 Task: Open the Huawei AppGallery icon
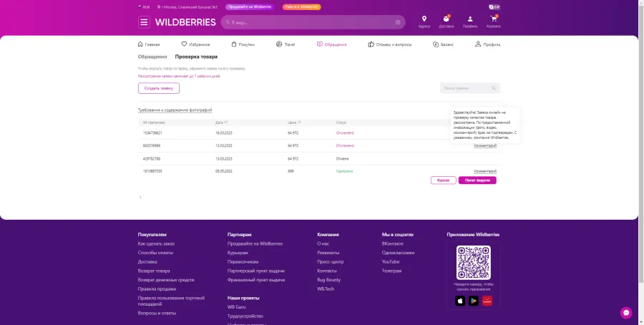pyautogui.click(x=487, y=301)
